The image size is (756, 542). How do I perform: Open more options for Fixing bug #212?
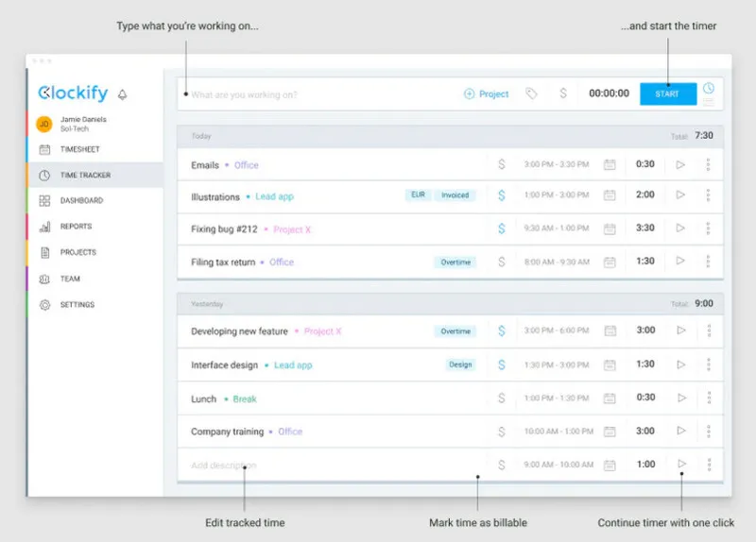[708, 229]
